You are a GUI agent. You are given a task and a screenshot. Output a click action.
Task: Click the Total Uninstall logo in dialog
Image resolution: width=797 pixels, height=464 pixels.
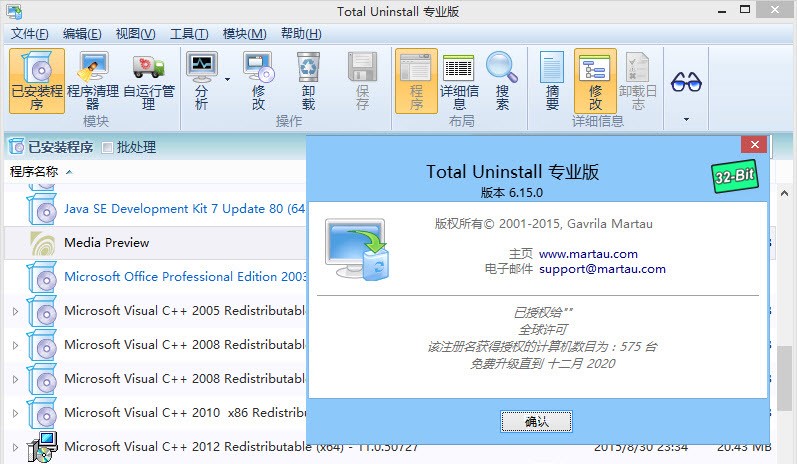pyautogui.click(x=357, y=249)
